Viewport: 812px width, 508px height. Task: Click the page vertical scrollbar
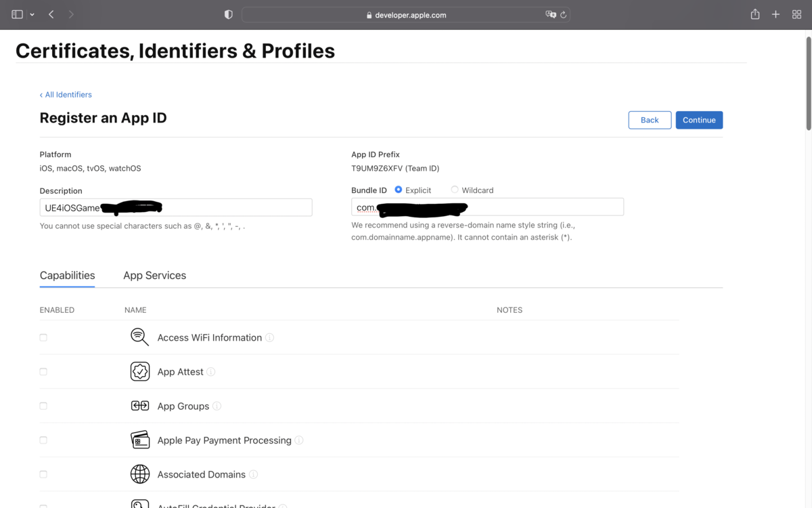pos(808,81)
